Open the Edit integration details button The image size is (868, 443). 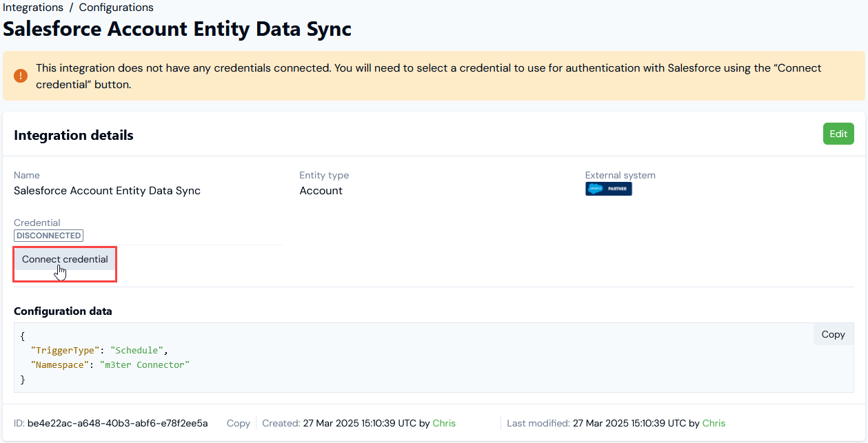(838, 134)
